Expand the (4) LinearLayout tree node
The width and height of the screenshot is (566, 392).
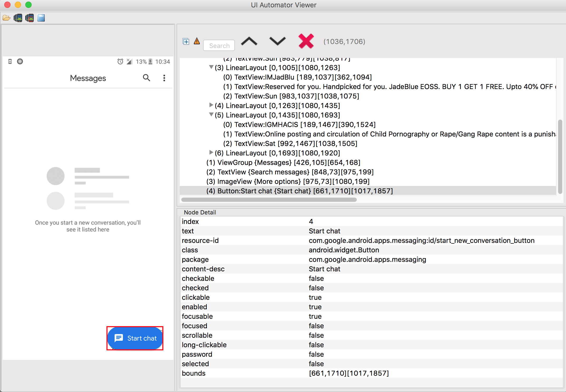point(211,105)
